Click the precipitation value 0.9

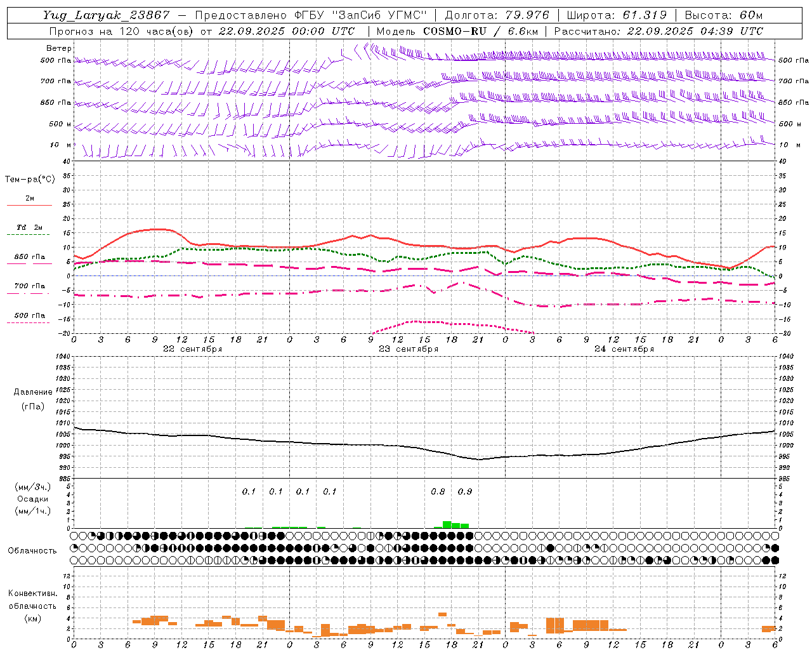465,492
